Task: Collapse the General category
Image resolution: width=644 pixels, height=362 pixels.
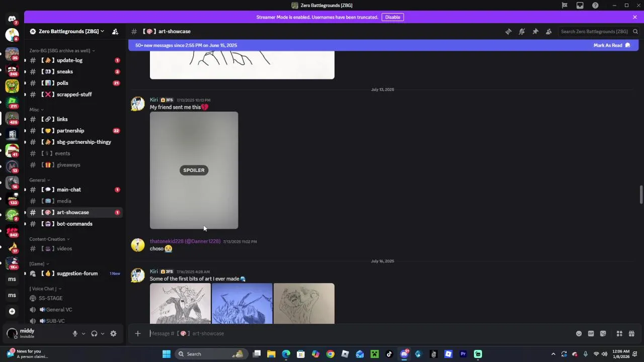Action: coord(39,180)
